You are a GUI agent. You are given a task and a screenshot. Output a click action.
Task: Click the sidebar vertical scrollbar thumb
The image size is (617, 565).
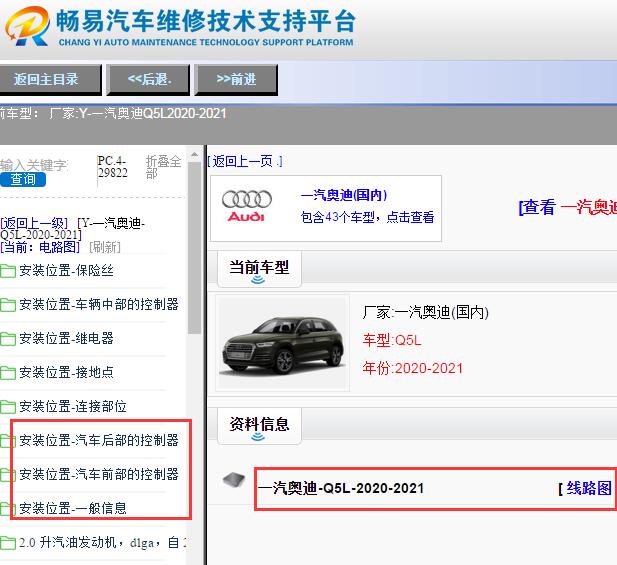pos(194,248)
